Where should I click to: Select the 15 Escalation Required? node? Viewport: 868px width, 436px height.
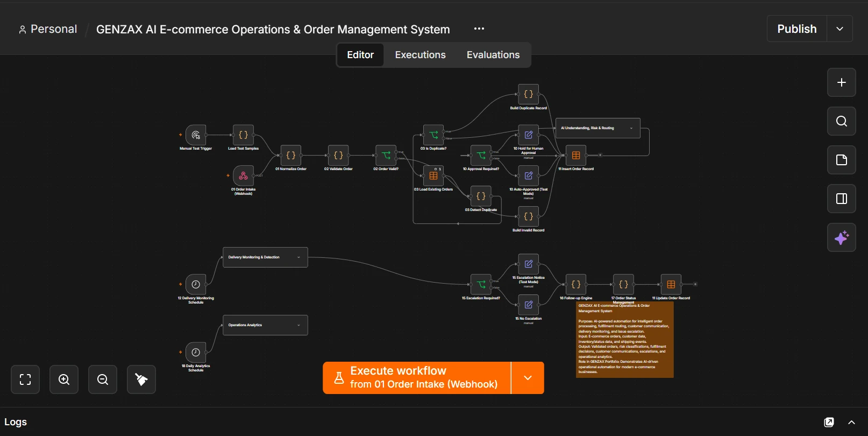point(481,285)
